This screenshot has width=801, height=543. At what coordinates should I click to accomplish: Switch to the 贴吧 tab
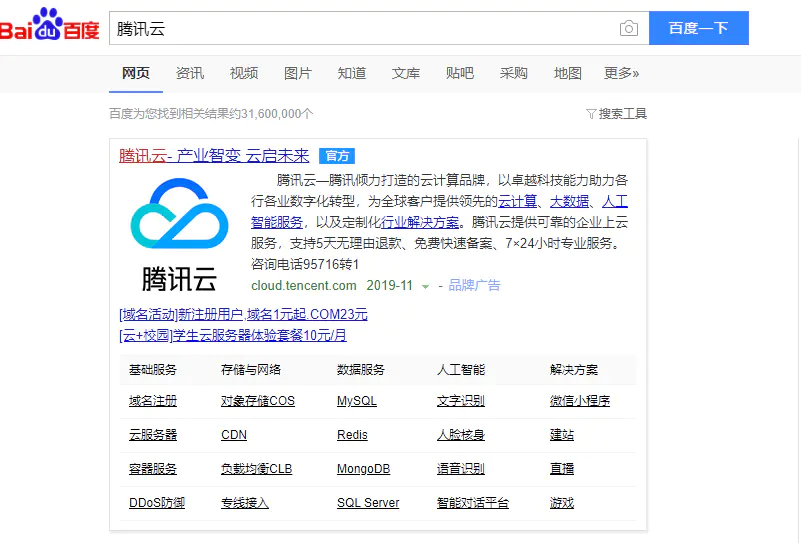point(460,74)
